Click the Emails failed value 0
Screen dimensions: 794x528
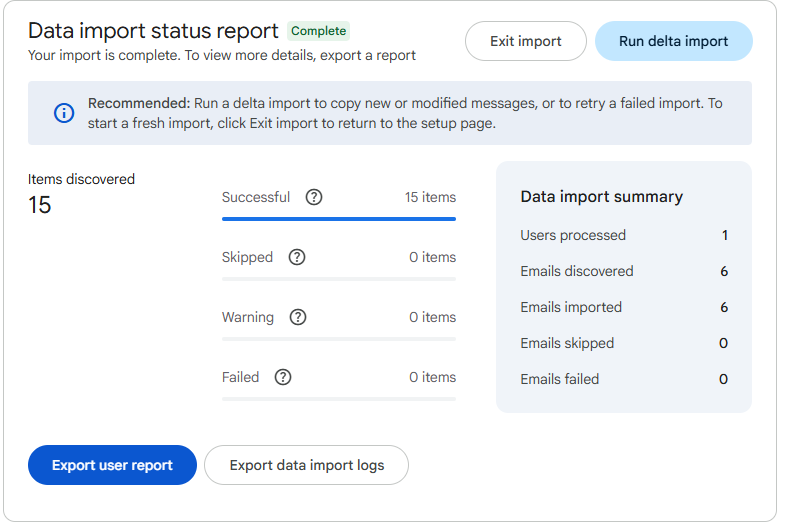point(724,379)
